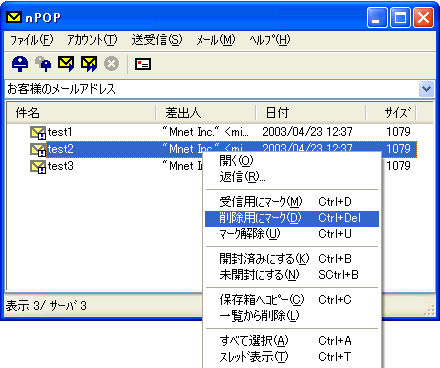Viewport: 440px width, 368px height.
Task: Click the nPOP envelope title bar icon
Action: (14, 17)
